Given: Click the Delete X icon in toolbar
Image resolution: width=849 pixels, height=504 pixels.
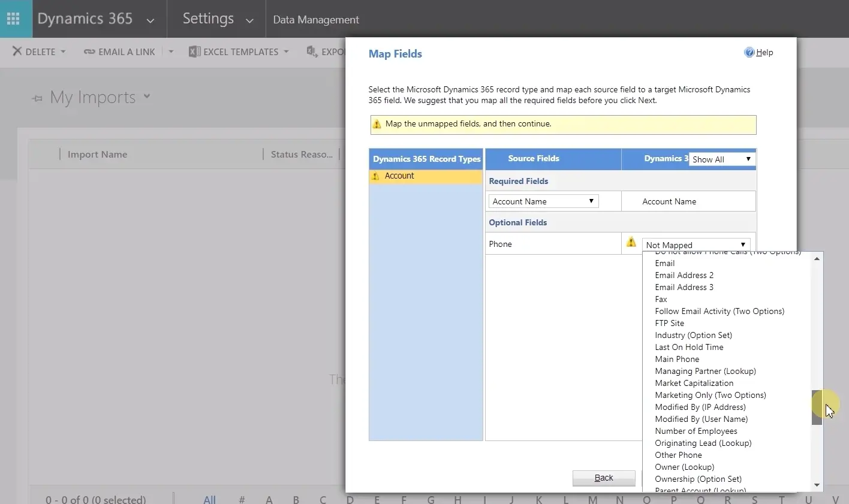Looking at the screenshot, I should [x=17, y=52].
